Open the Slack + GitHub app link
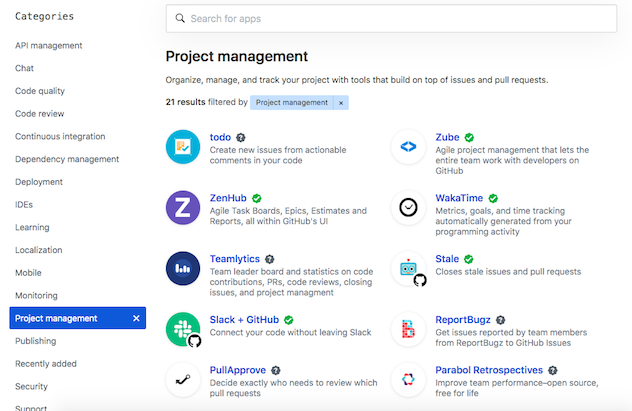The height and width of the screenshot is (411, 632). coord(244,320)
